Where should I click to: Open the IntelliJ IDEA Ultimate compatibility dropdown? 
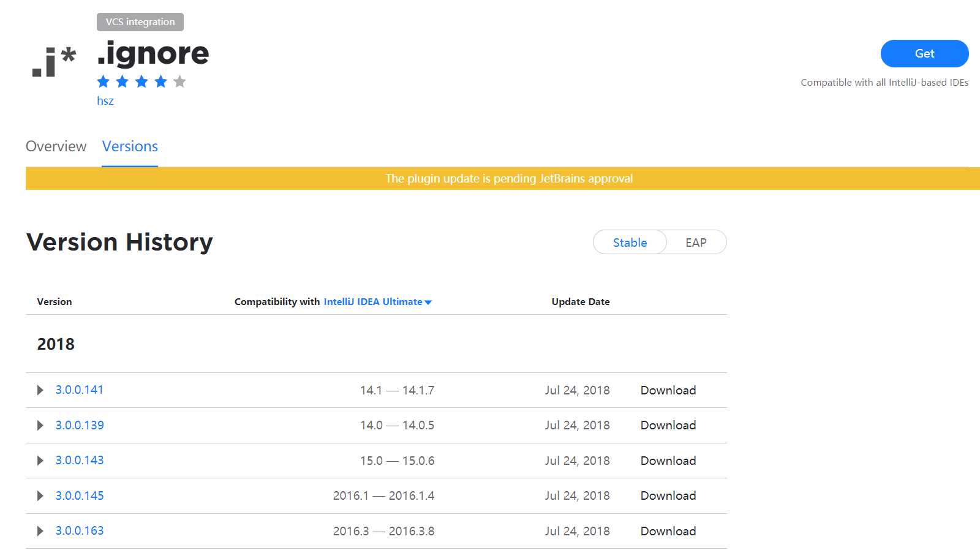[378, 302]
